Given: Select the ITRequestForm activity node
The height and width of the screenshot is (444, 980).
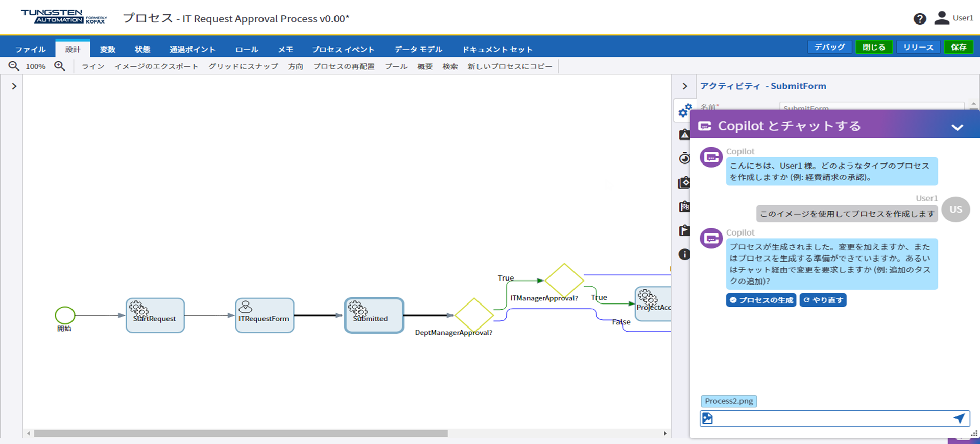Looking at the screenshot, I should [x=264, y=315].
